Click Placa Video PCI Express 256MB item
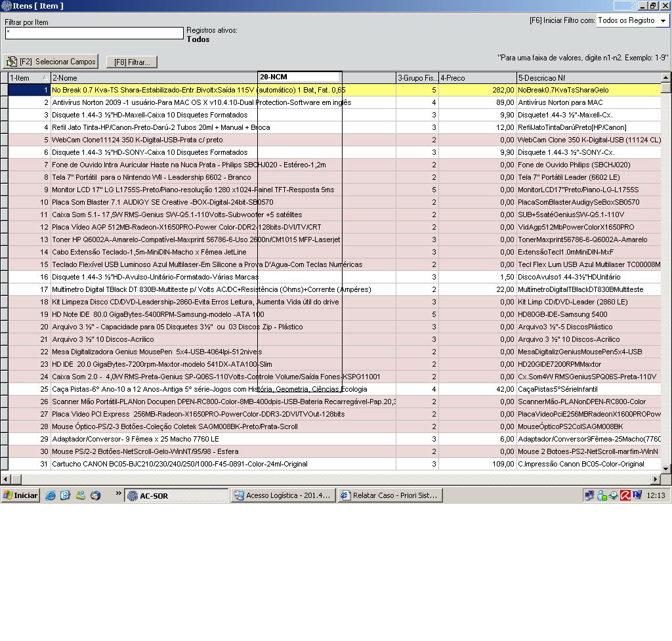Image resolution: width=672 pixels, height=641 pixels. point(198,414)
